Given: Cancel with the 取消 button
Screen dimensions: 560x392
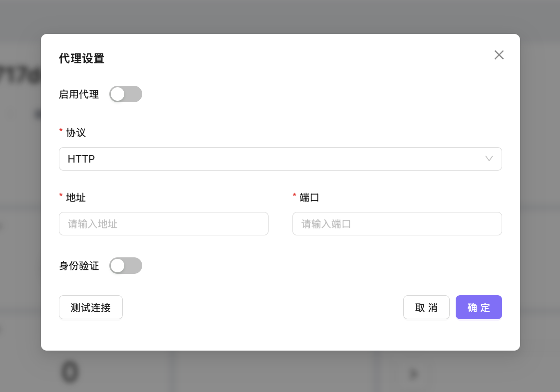Looking at the screenshot, I should point(426,307).
